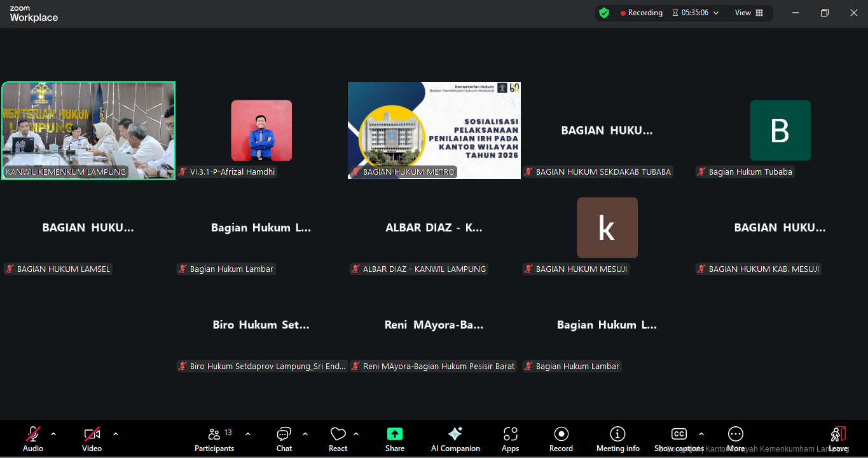Open Meeting info
Viewport: 868px width, 458px height.
click(617, 434)
